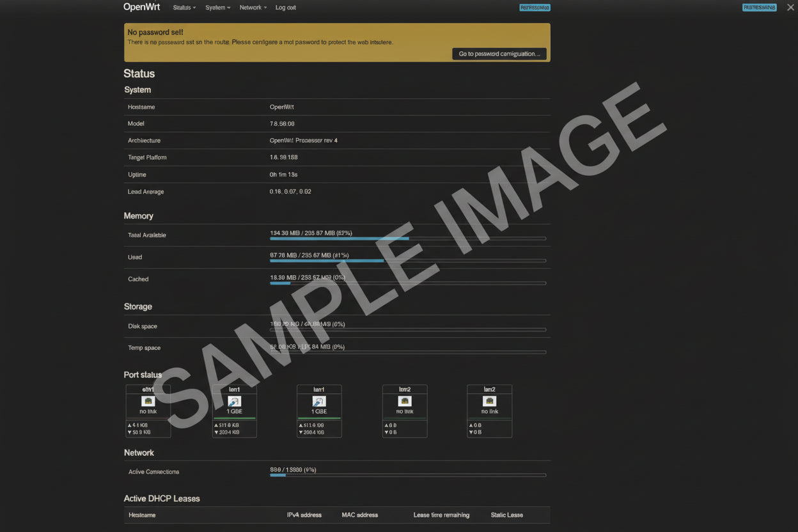Expand the Network dropdown menu

pos(253,8)
